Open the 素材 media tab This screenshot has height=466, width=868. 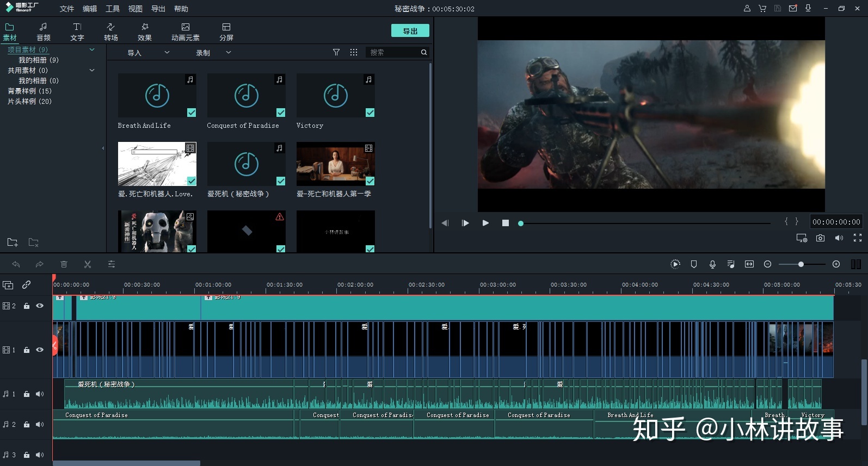[x=10, y=32]
